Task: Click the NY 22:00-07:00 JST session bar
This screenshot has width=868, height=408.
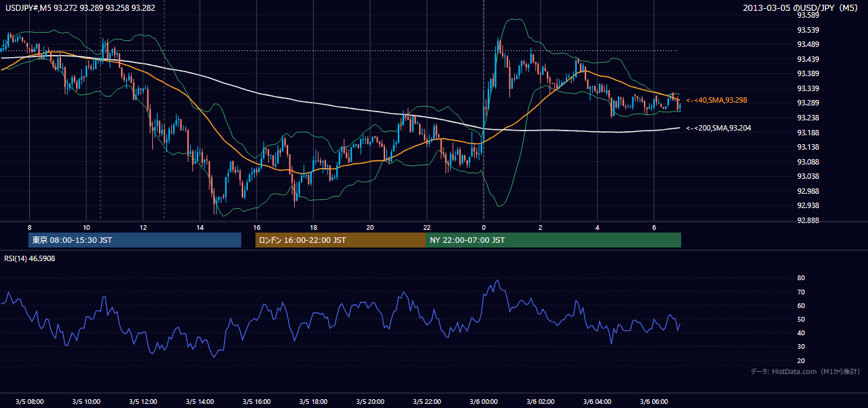Action: point(554,240)
